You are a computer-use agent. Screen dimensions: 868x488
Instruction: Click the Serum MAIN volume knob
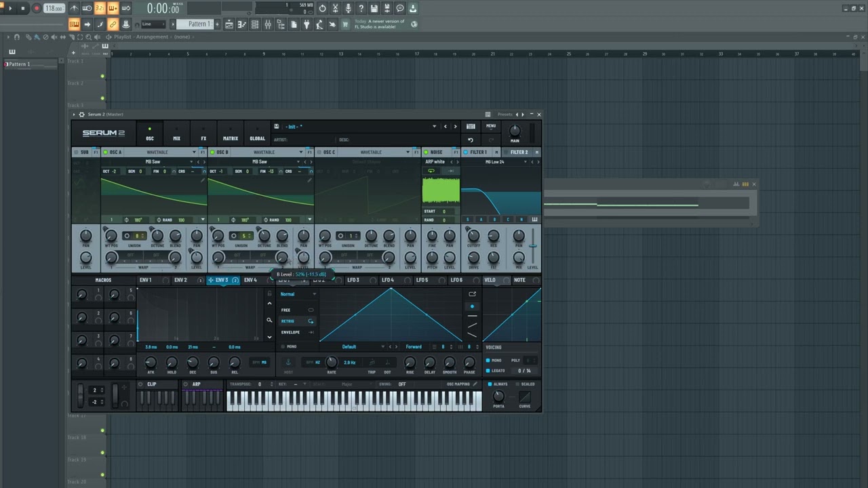tap(515, 130)
